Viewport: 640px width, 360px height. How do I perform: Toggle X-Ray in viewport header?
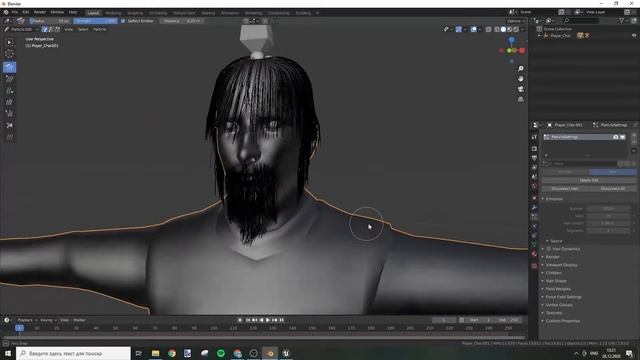(489, 29)
